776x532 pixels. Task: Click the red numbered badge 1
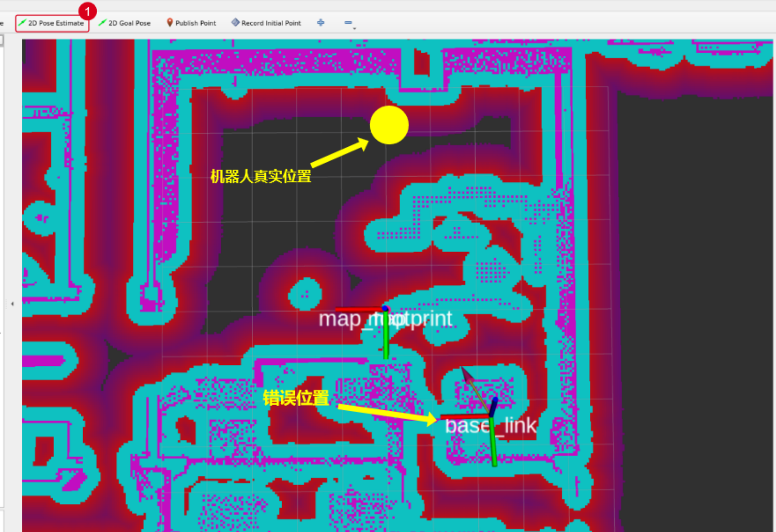pyautogui.click(x=87, y=11)
